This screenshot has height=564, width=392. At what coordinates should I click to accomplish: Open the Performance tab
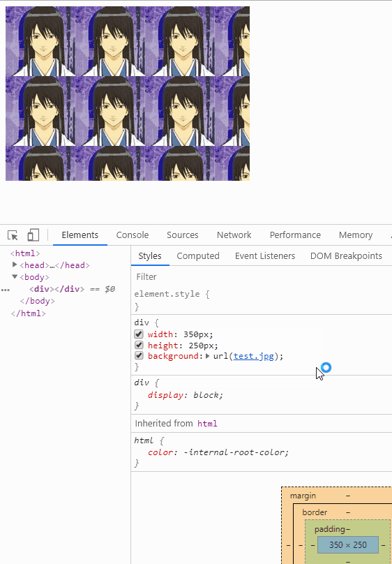click(295, 235)
